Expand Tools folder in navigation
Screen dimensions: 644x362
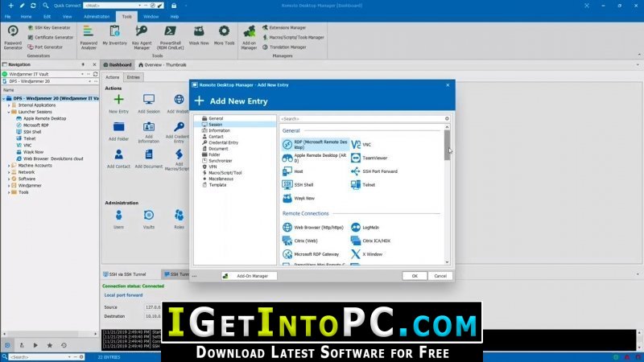coord(9,192)
